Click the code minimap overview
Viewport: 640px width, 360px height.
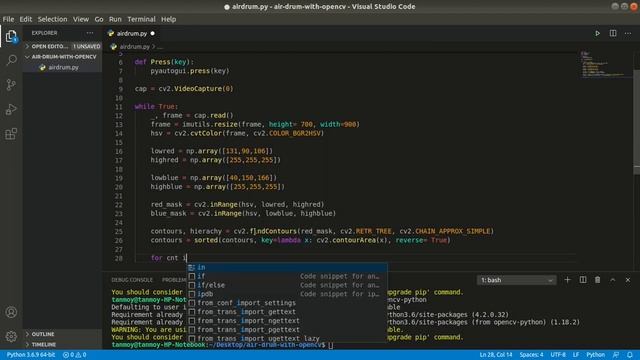coord(605,64)
